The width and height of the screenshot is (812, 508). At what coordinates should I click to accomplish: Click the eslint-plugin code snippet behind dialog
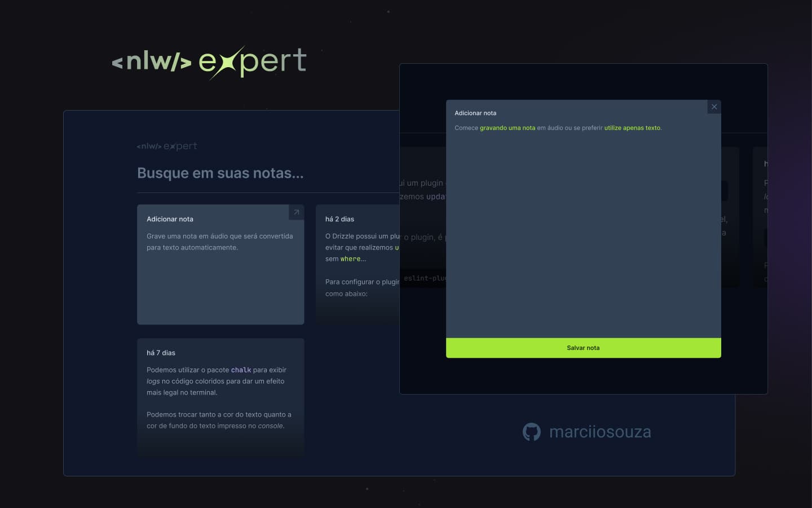point(424,278)
